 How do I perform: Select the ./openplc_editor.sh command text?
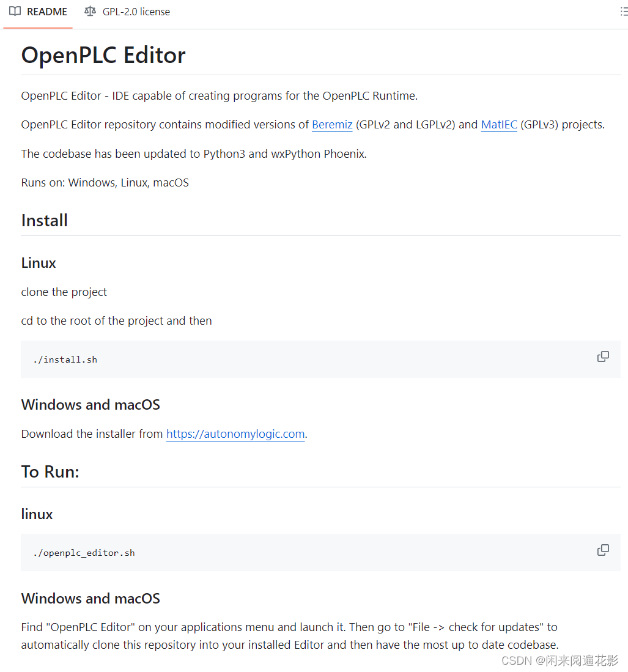pyautogui.click(x=84, y=552)
